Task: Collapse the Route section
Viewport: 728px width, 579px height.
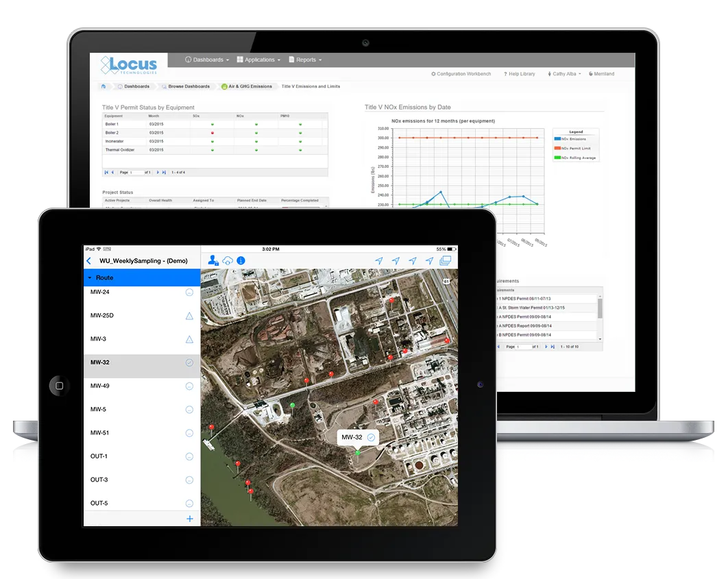Action: coord(90,278)
